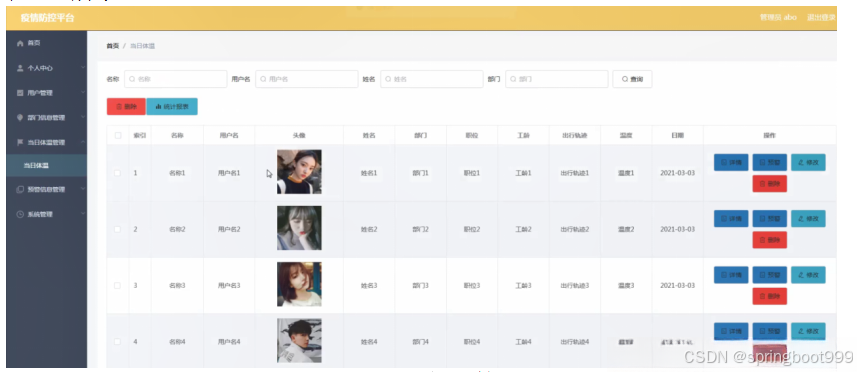Expand the 系统管理 sidebar menu
Screen dimensions: 857x372
tap(46, 214)
